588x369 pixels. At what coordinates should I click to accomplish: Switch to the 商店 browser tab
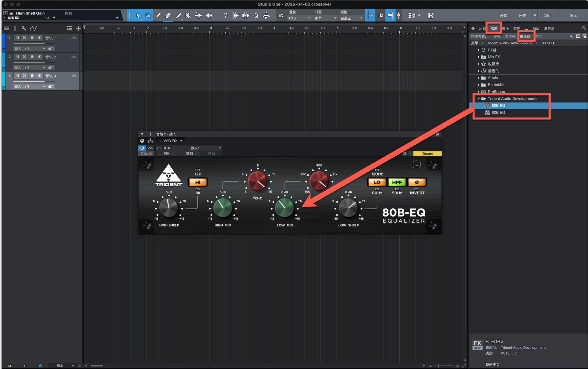pos(536,28)
